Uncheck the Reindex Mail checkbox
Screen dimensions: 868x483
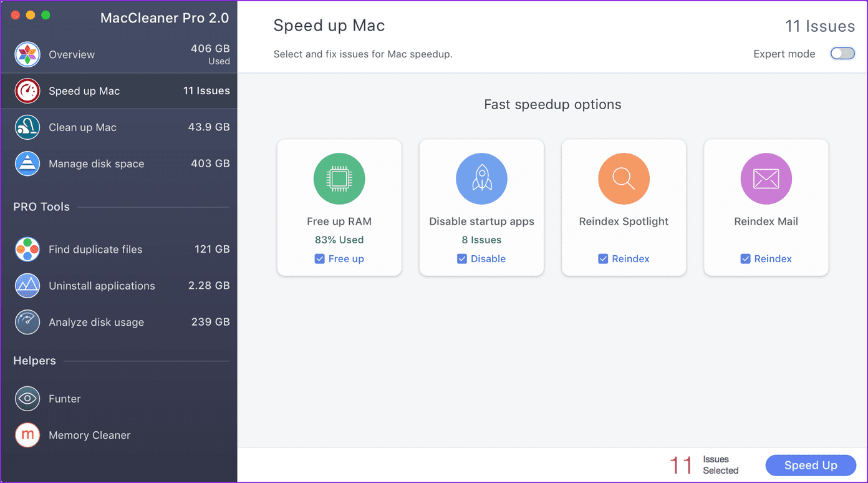click(745, 259)
